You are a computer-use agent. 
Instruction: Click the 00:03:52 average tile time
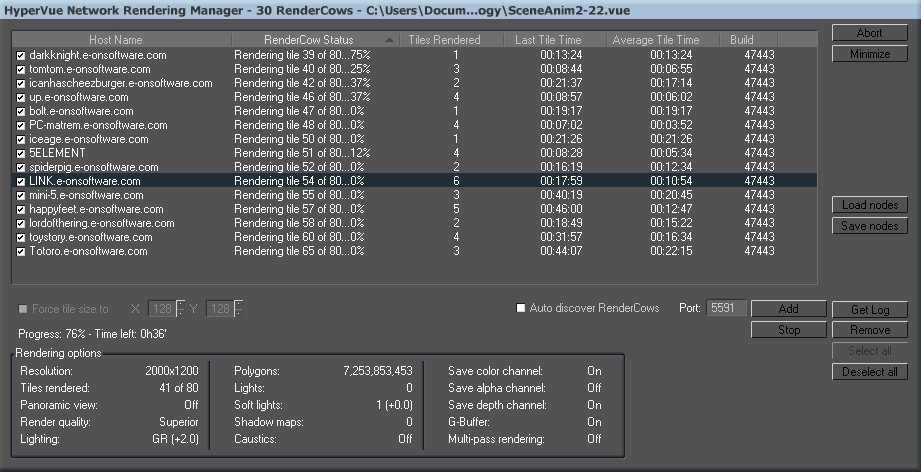pos(671,125)
